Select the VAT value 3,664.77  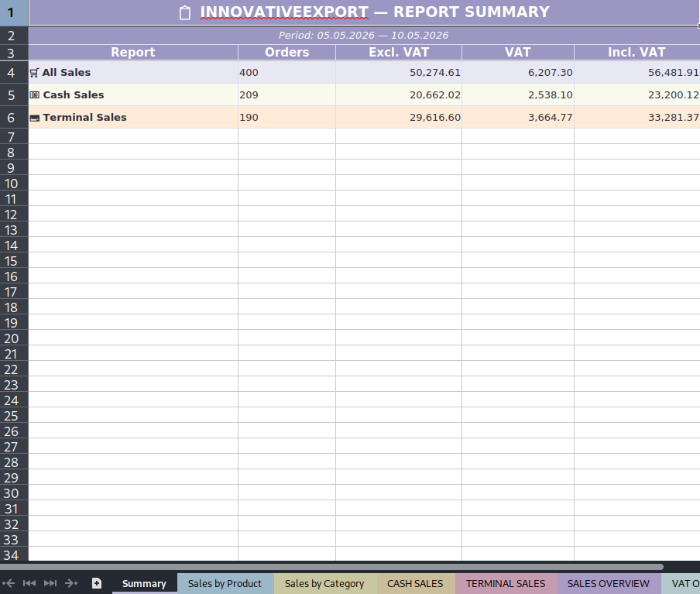[x=518, y=118]
